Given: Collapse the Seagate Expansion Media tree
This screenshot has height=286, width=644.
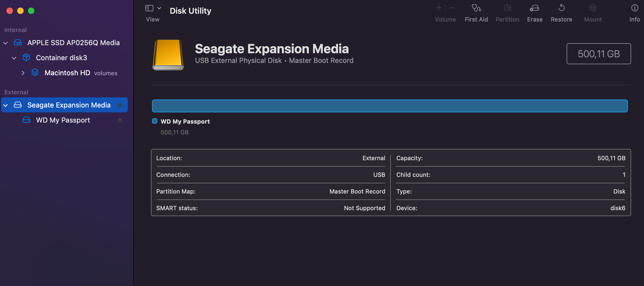Looking at the screenshot, I should [5, 105].
